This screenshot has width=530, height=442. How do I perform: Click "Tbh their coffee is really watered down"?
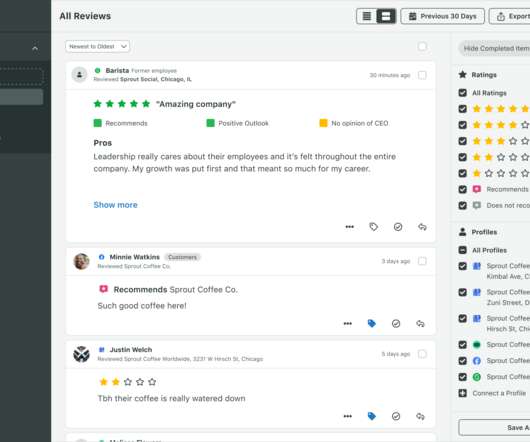pyautogui.click(x=171, y=398)
